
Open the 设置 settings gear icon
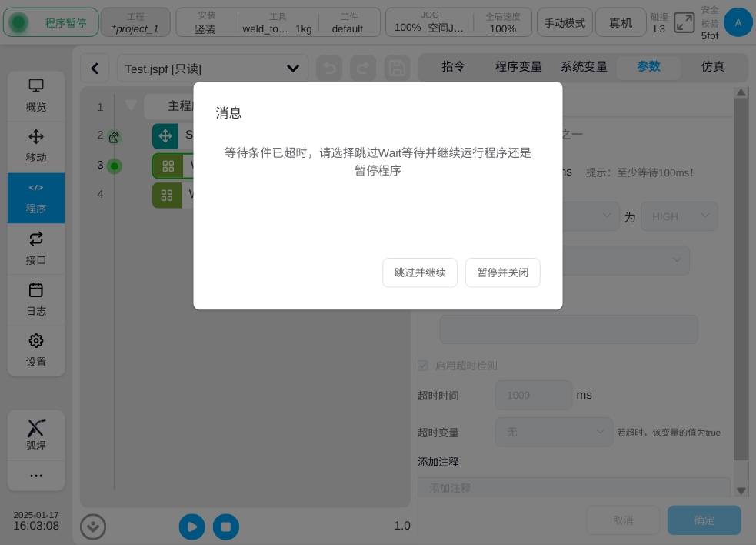click(x=36, y=349)
